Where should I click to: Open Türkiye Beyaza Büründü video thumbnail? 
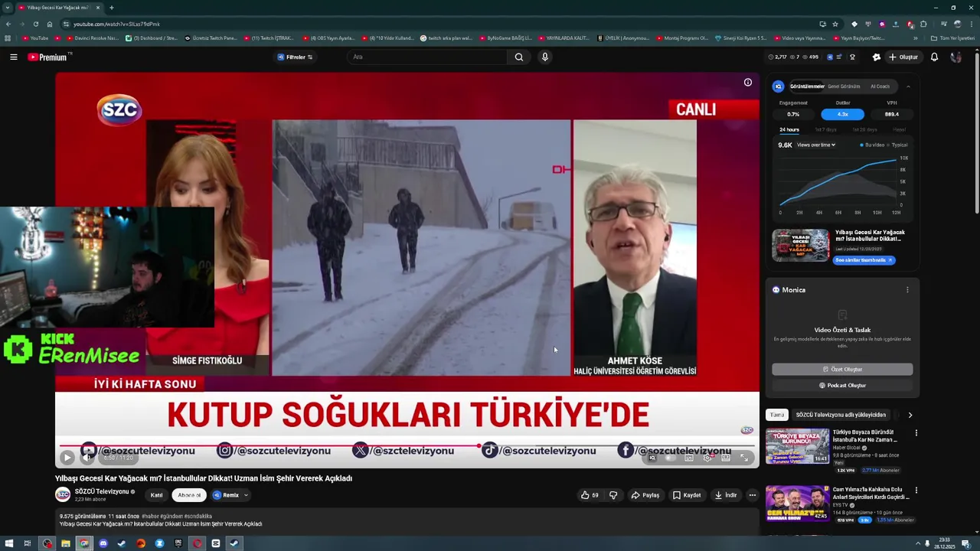pos(797,446)
